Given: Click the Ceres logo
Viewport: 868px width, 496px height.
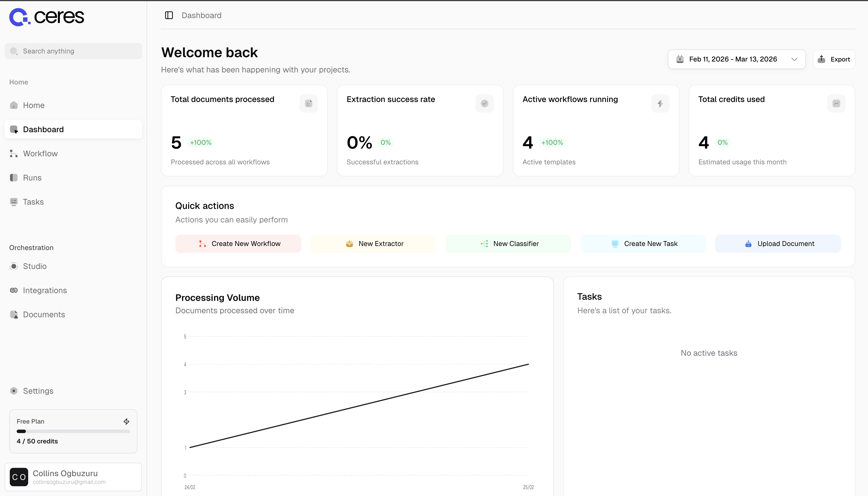Looking at the screenshot, I should coord(47,17).
